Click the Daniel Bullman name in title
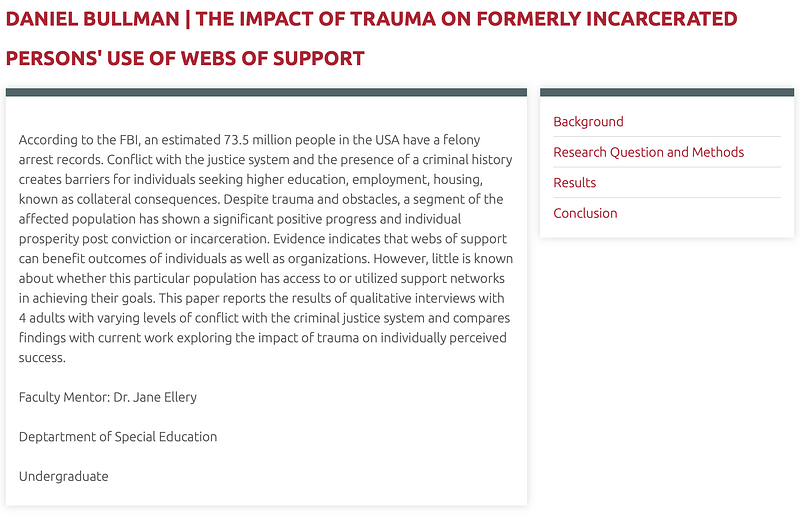Screen dimensions: 800x518 [x=87, y=19]
